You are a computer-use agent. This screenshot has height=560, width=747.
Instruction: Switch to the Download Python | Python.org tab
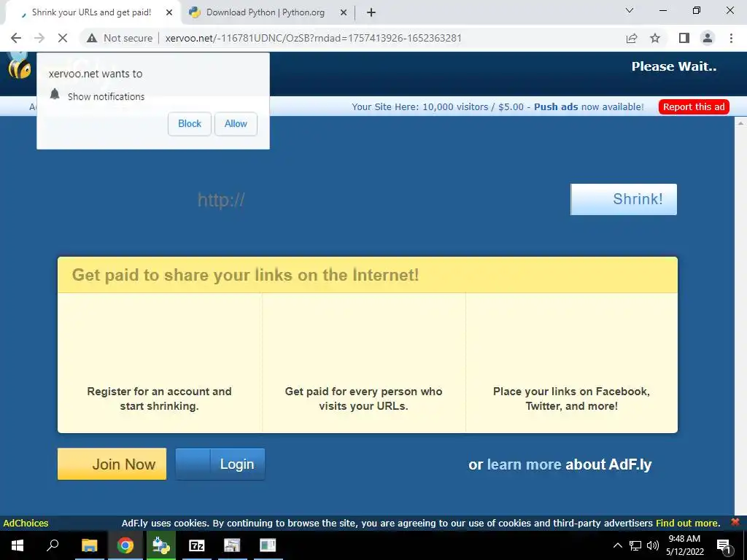(x=268, y=13)
